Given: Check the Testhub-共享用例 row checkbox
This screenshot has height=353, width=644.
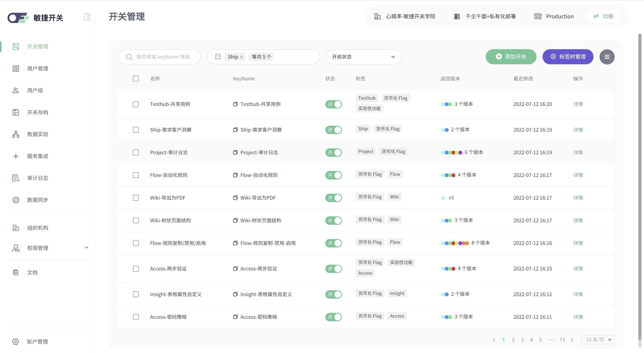Looking at the screenshot, I should click(136, 104).
